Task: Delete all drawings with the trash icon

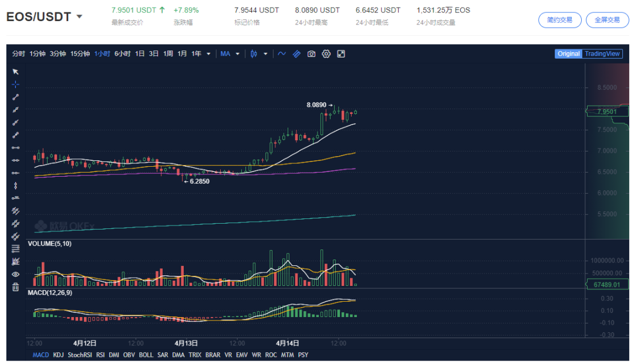Action: point(15,287)
